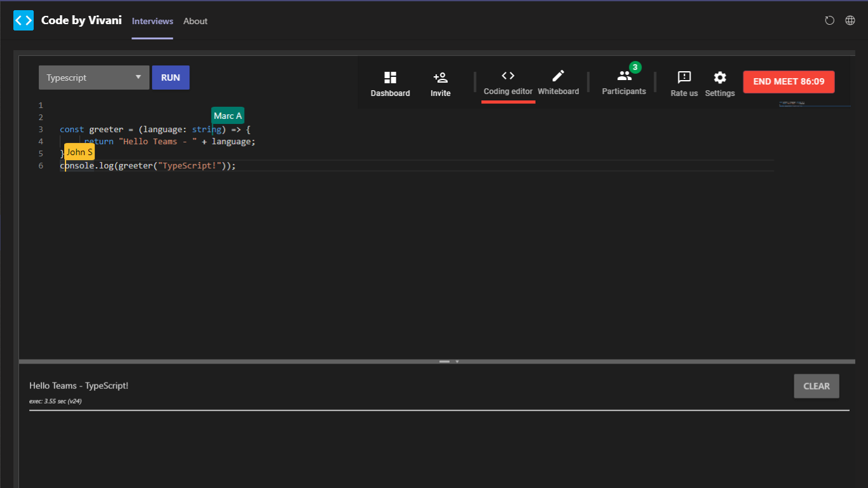
Task: Click line number 3 in editor
Action: tap(41, 130)
